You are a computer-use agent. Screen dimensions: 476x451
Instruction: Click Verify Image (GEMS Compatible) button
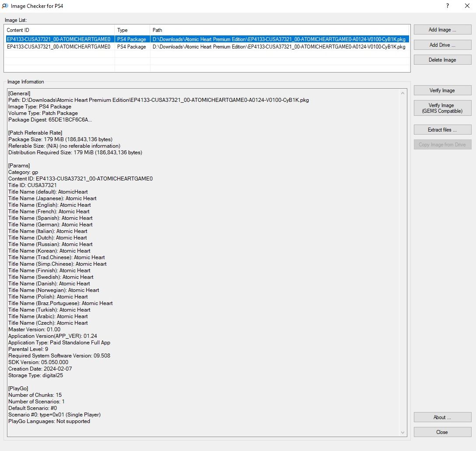tap(442, 108)
